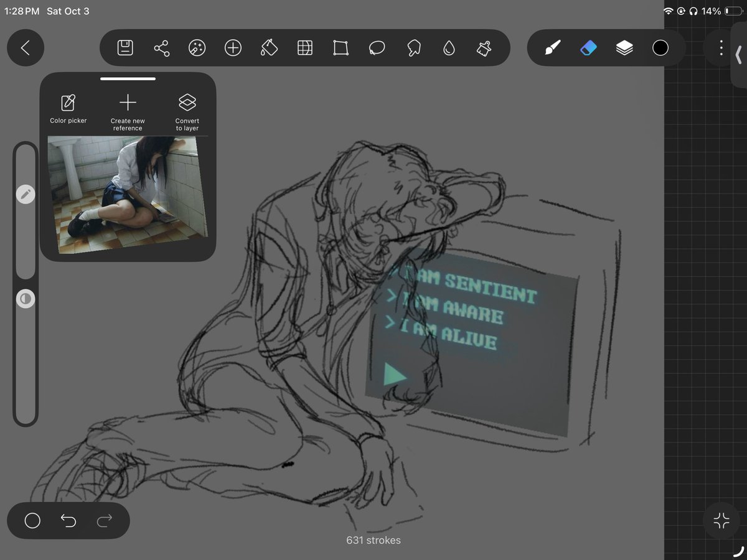747x560 pixels.
Task: Adjust the opacity slider knob
Action: [x=26, y=299]
